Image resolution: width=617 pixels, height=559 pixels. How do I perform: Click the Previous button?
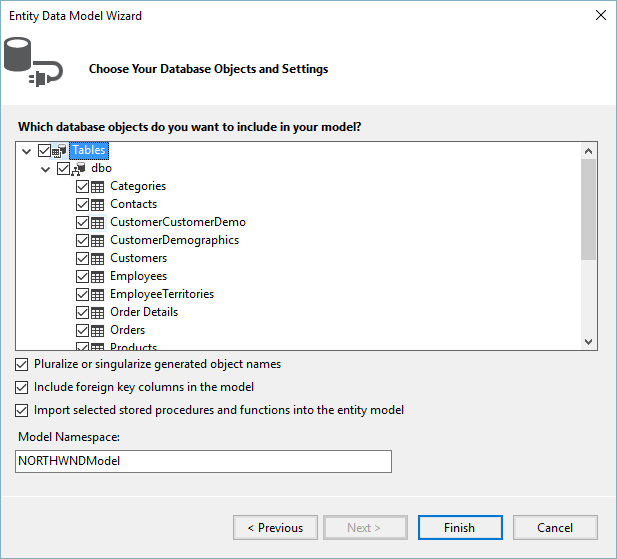click(x=275, y=528)
